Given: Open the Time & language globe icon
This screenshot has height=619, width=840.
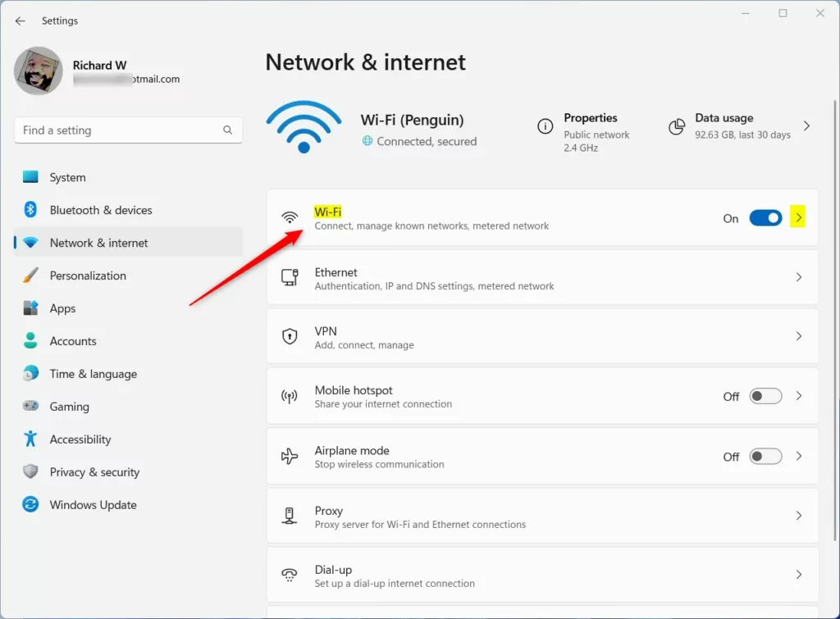Looking at the screenshot, I should pyautogui.click(x=30, y=373).
